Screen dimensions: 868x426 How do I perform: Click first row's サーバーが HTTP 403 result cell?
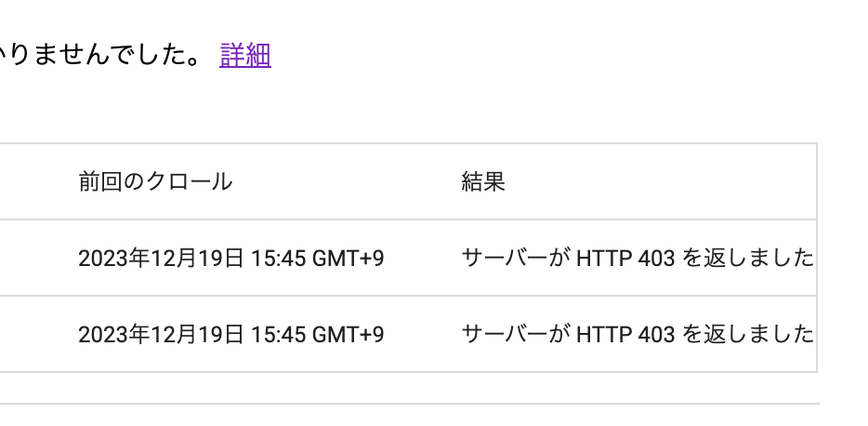(x=638, y=259)
